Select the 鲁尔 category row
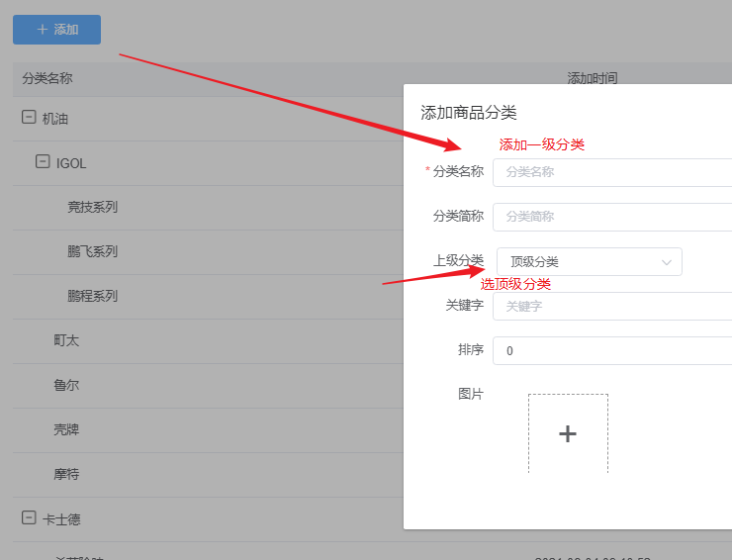This screenshot has height=560, width=732. pos(66,385)
